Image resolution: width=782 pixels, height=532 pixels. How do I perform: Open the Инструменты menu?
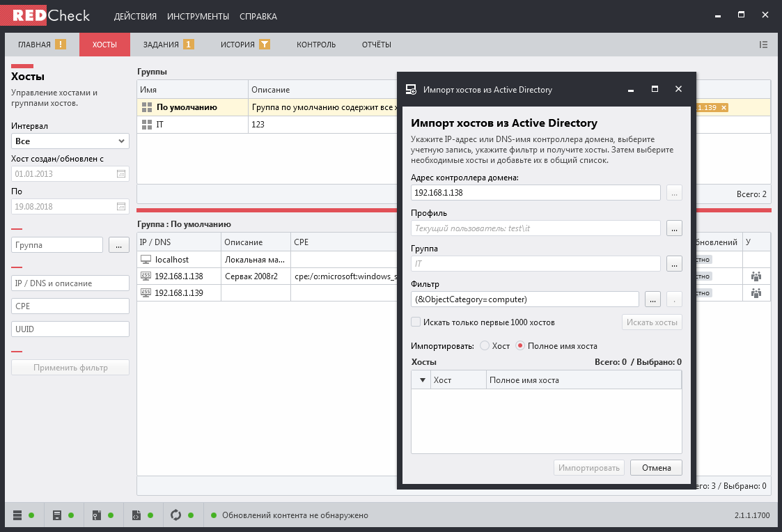(198, 16)
